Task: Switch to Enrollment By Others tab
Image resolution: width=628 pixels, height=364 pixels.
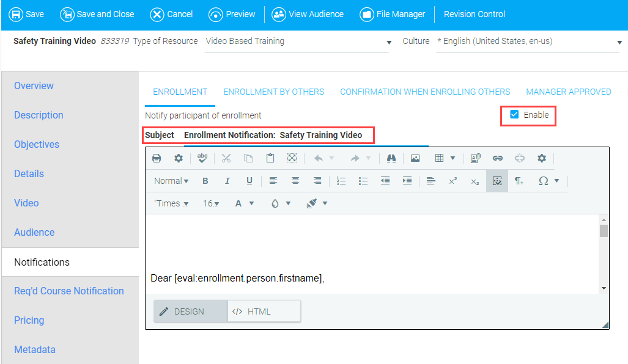Action: pos(273,92)
